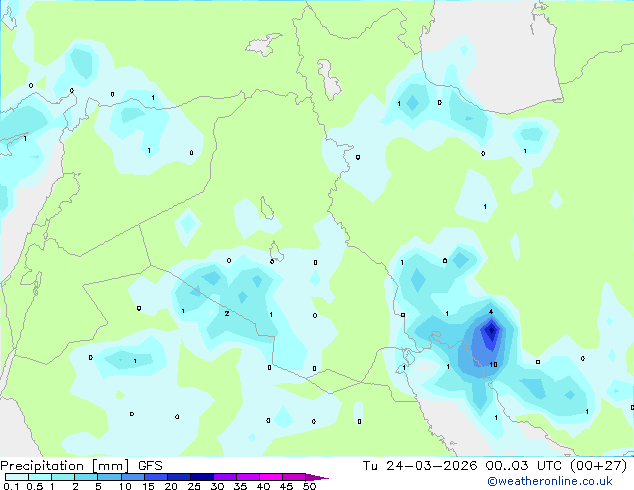Click the '15' legend scale label
Screen dimensions: 634x490
(x=148, y=486)
